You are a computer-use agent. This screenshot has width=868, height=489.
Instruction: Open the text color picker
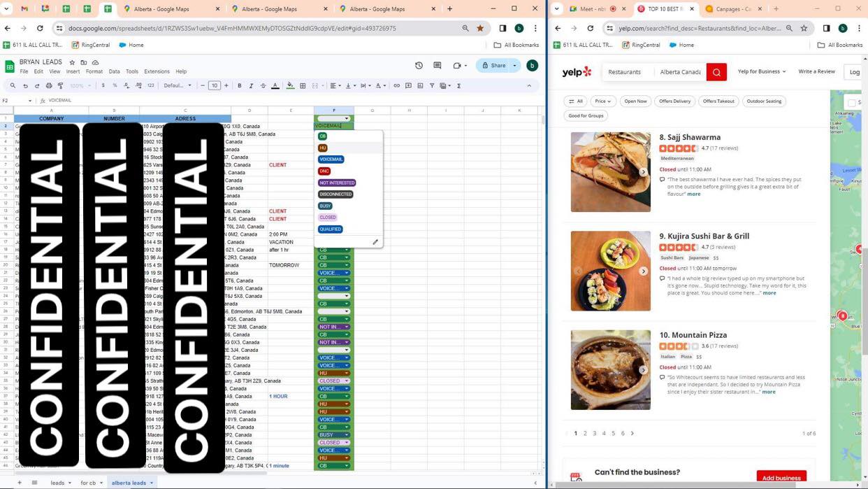pyautogui.click(x=275, y=85)
